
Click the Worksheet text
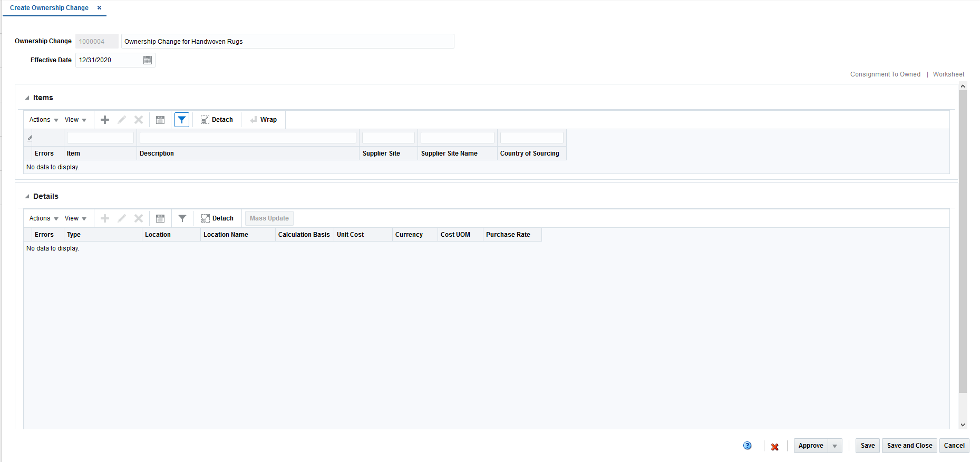pos(948,74)
